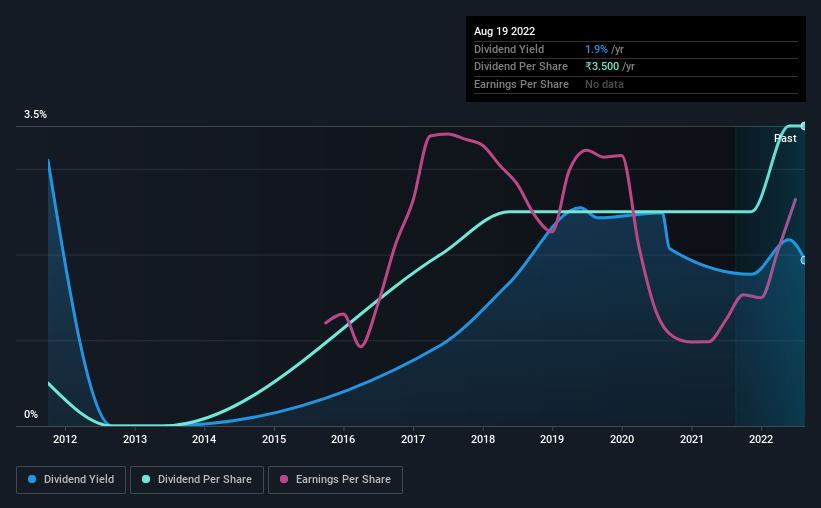Click the 0% y-axis label
The width and height of the screenshot is (821, 508).
(31, 414)
